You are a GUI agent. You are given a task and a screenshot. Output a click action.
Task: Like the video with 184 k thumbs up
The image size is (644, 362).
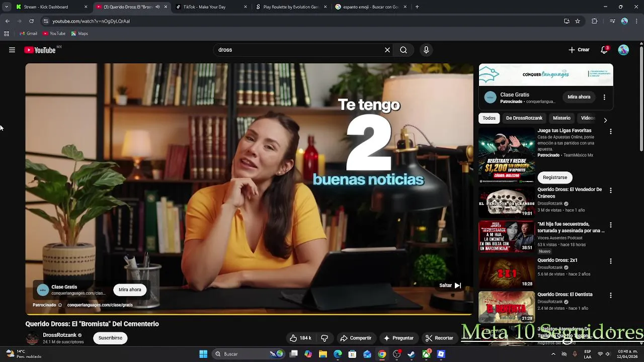pyautogui.click(x=301, y=338)
